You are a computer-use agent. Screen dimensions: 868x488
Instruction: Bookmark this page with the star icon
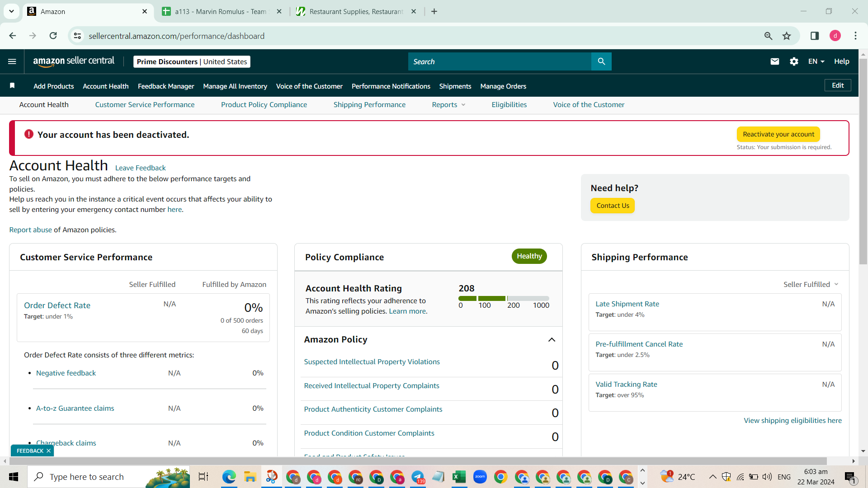coord(787,36)
